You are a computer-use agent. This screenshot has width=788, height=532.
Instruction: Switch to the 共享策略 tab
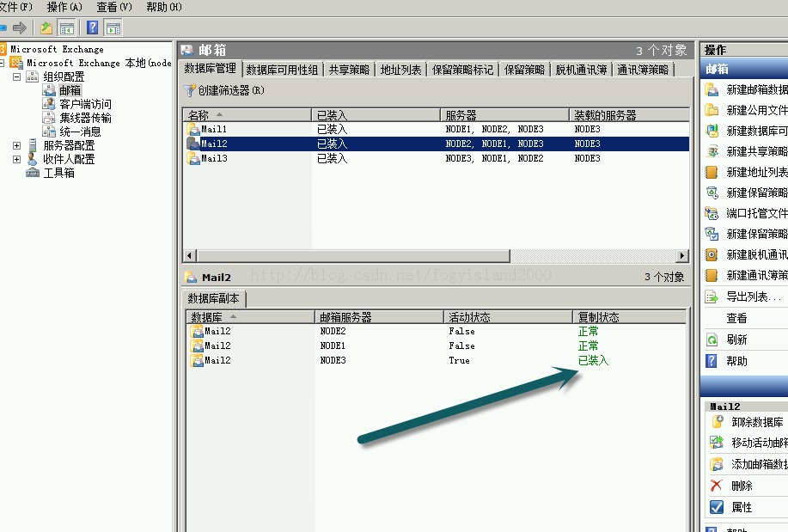(x=349, y=70)
